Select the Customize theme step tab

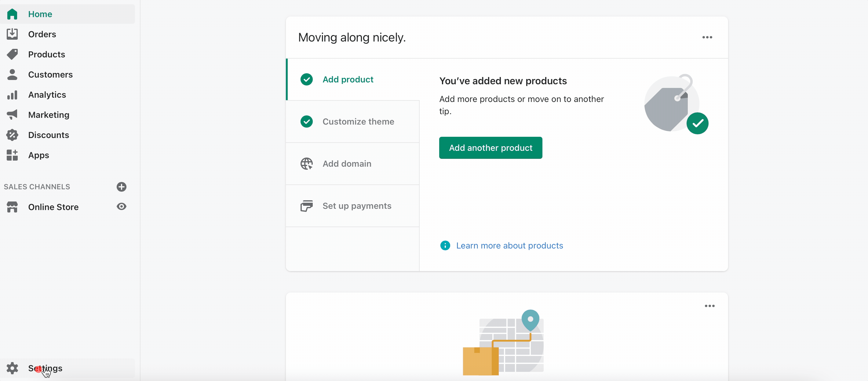coord(352,121)
